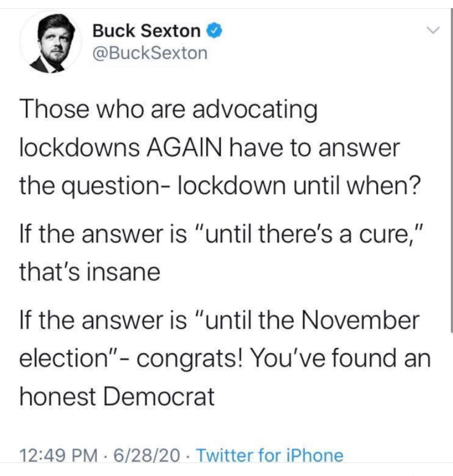The height and width of the screenshot is (476, 453).
Task: Click the text "that's insane"
Action: click(90, 272)
